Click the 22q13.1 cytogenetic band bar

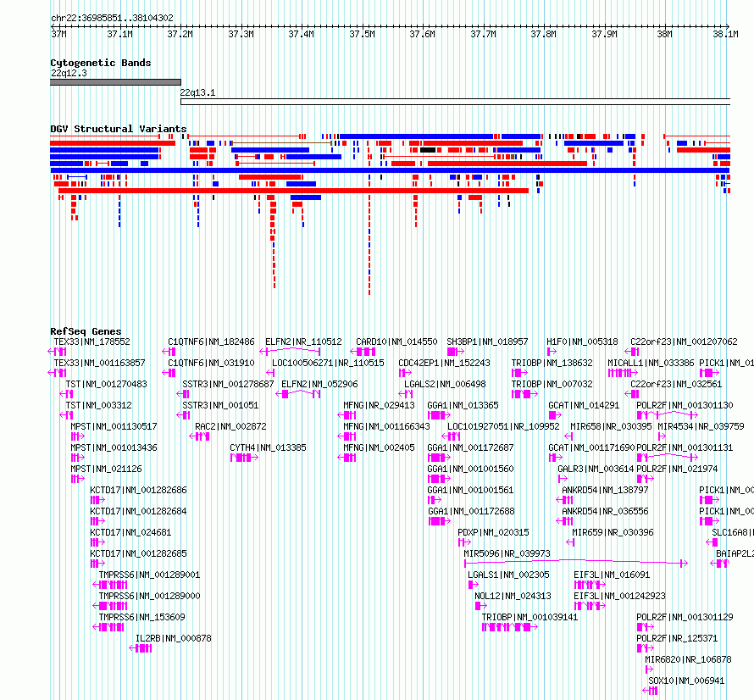tap(455, 102)
